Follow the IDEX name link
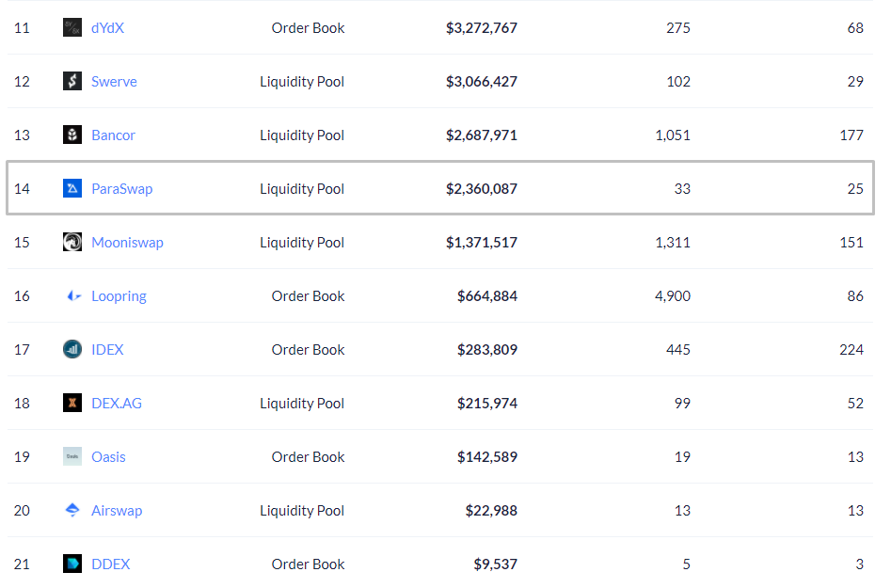891x588 pixels. 107,350
